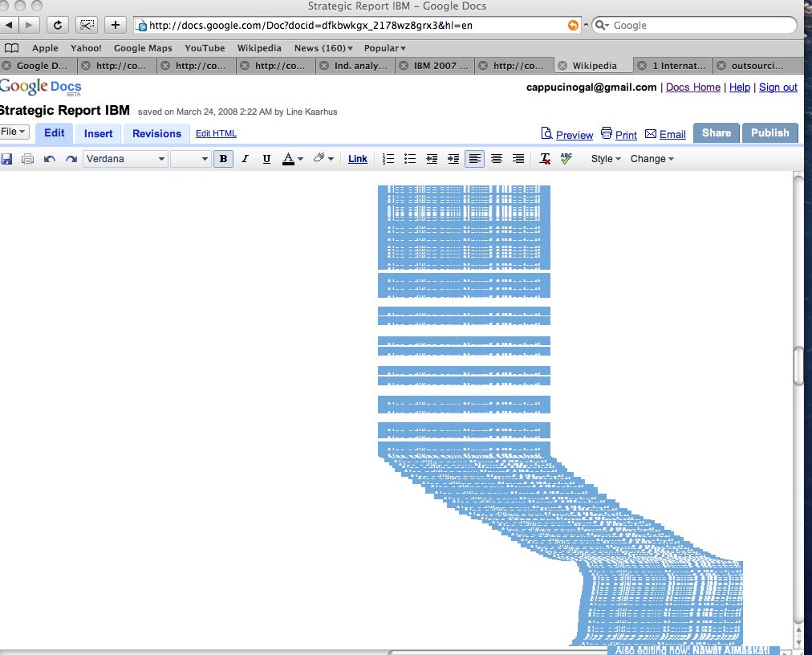The height and width of the screenshot is (655, 812).
Task: Click the Publish button
Action: [770, 133]
